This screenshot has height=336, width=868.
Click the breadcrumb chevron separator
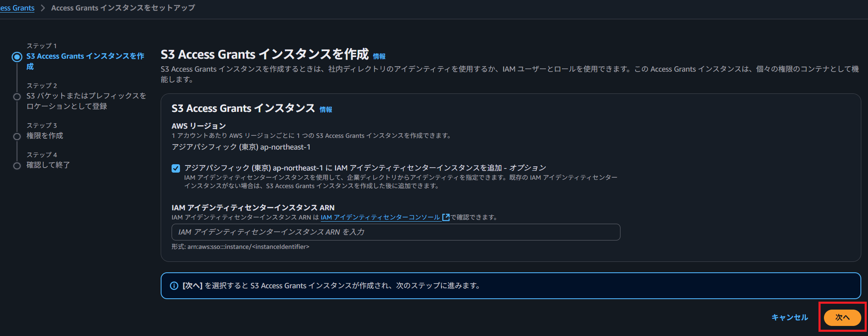coord(43,8)
